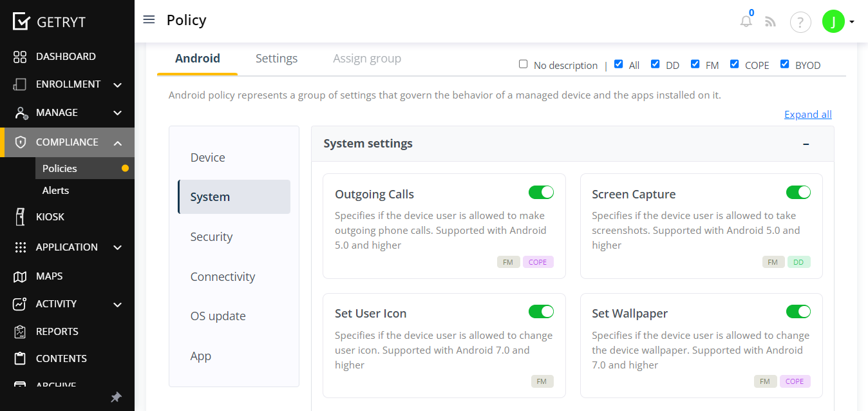
Task: Expand the Enrollment menu chevron
Action: tap(118, 85)
